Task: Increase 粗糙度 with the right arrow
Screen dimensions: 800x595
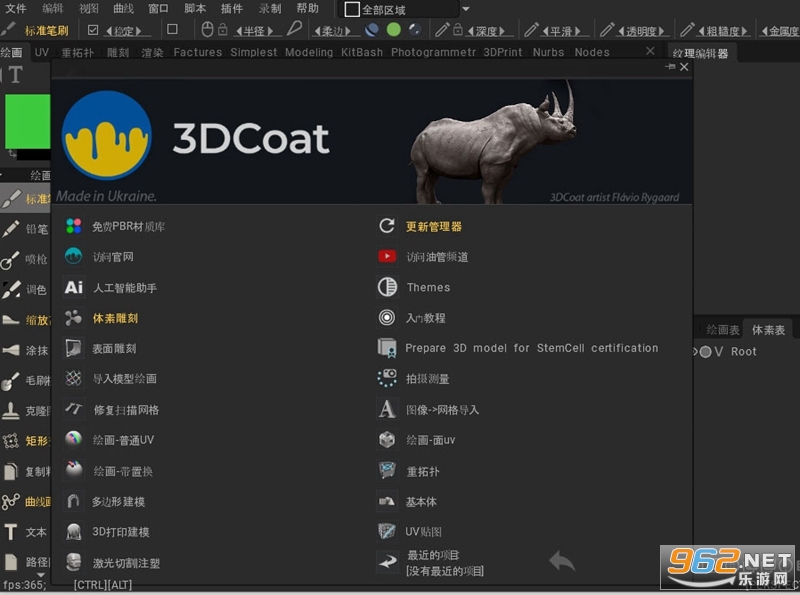Action: tap(744, 31)
